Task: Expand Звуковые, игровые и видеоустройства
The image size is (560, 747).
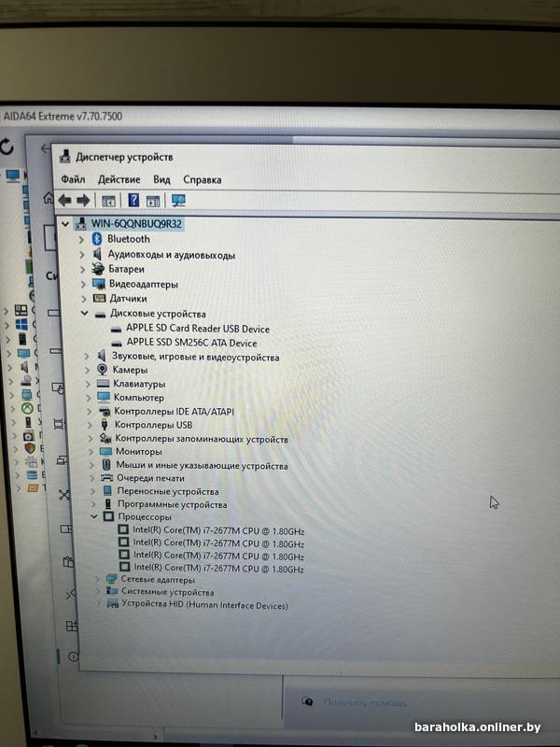Action: tap(86, 357)
